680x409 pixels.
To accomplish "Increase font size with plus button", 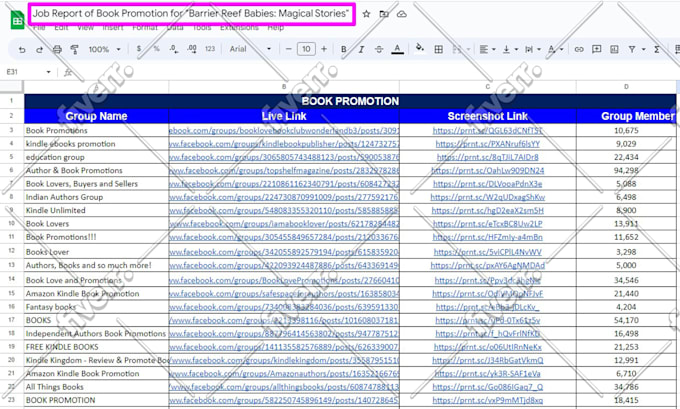I will pyautogui.click(x=324, y=49).
